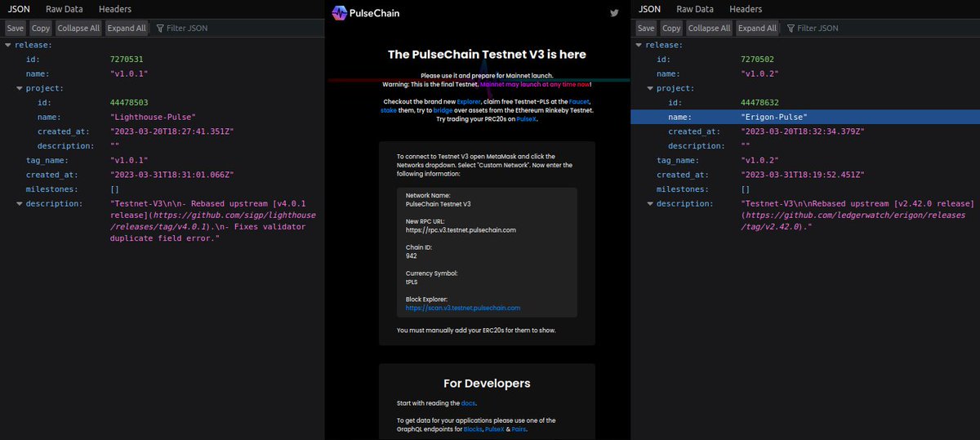The width and height of the screenshot is (980, 440).
Task: Open the Faucet link
Action: (578, 101)
